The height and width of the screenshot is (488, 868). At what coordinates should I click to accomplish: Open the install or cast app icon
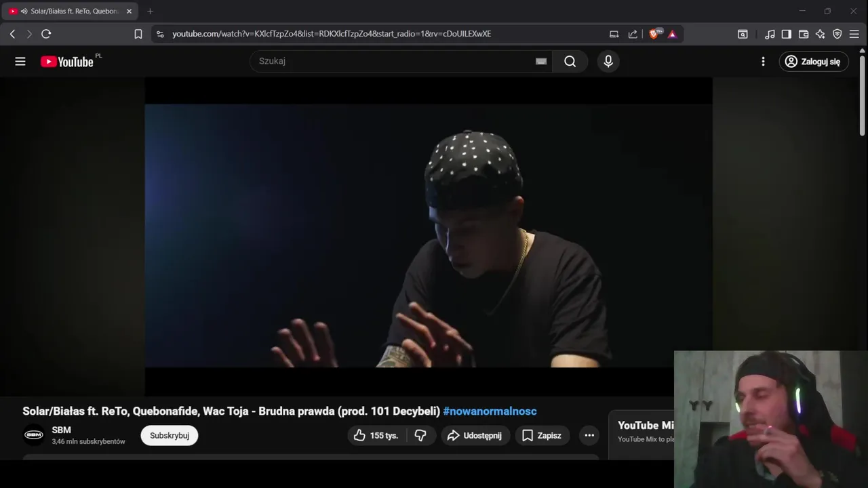click(x=614, y=34)
